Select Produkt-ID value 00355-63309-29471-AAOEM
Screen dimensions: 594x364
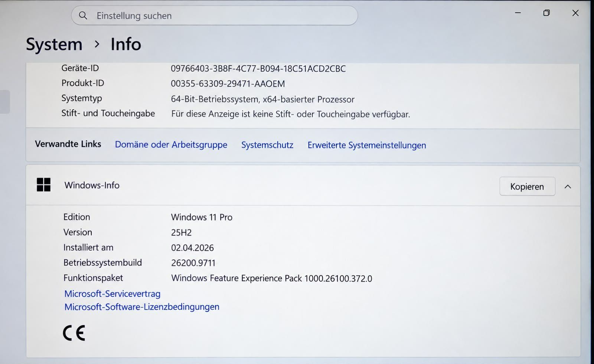click(228, 84)
